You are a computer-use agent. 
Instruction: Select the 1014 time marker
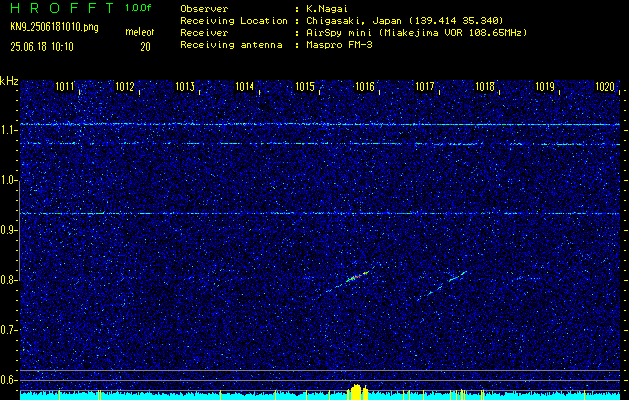pos(245,86)
